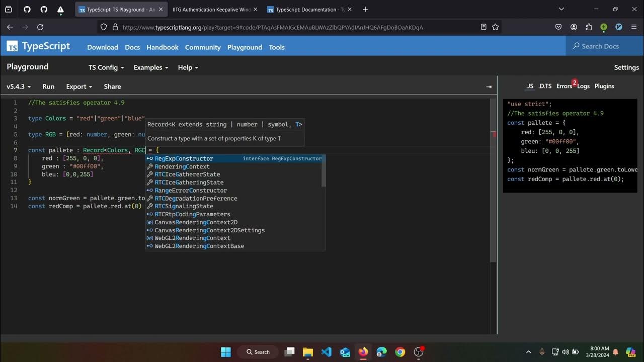This screenshot has width=644, height=362.
Task: Click the taskbar Search box
Action: pos(258,352)
